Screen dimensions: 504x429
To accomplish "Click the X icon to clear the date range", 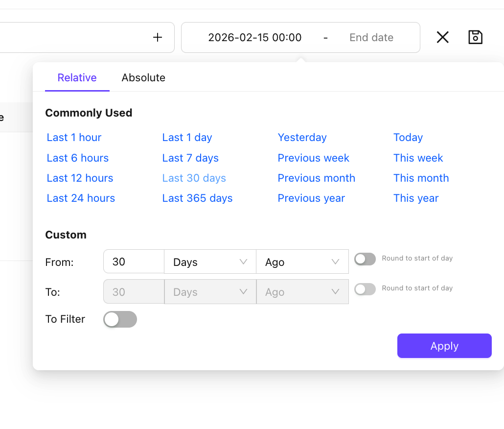I will 442,37.
